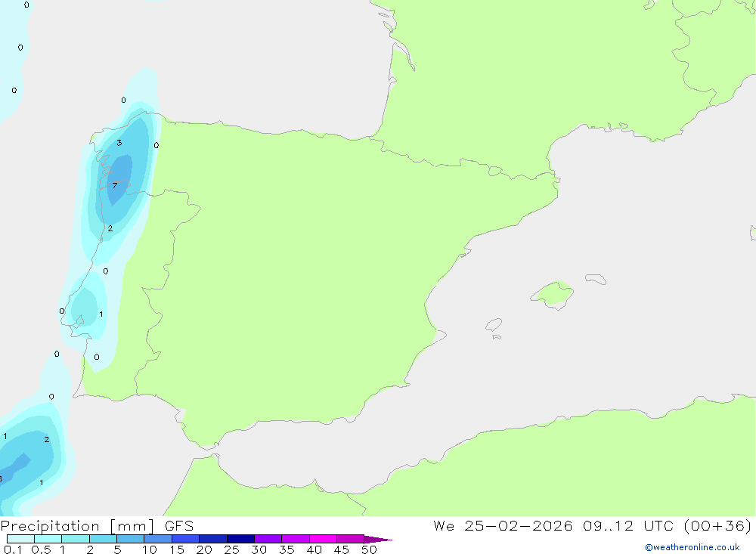The height and width of the screenshot is (554, 756).
Task: Click the 40–45 mm magenta legend swatch
Action: coord(323,539)
